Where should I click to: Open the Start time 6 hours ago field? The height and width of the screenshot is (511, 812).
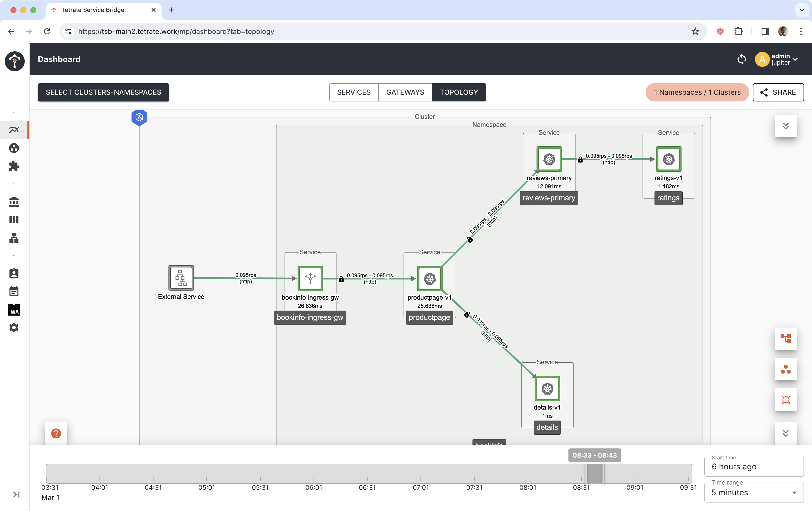754,466
